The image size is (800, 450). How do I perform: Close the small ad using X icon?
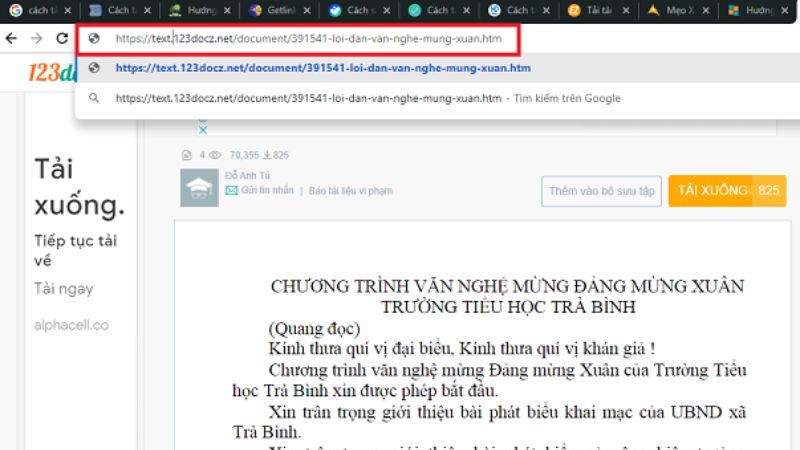click(x=201, y=129)
